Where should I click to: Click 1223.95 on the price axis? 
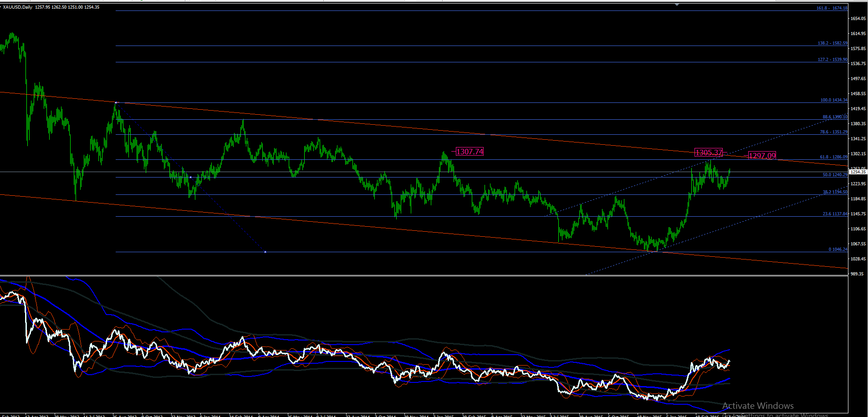[858, 184]
